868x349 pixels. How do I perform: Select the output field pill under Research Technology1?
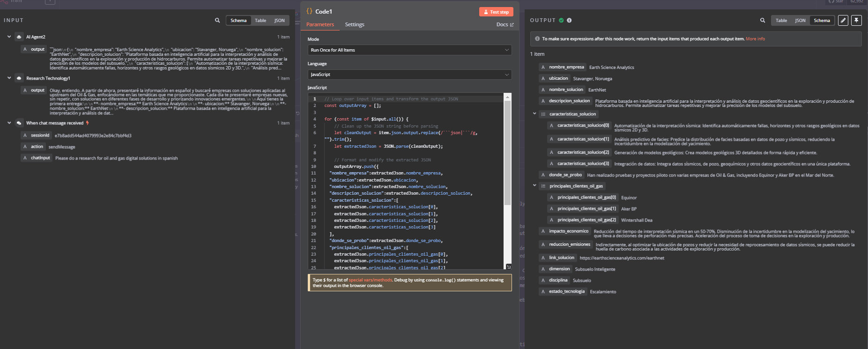point(34,90)
